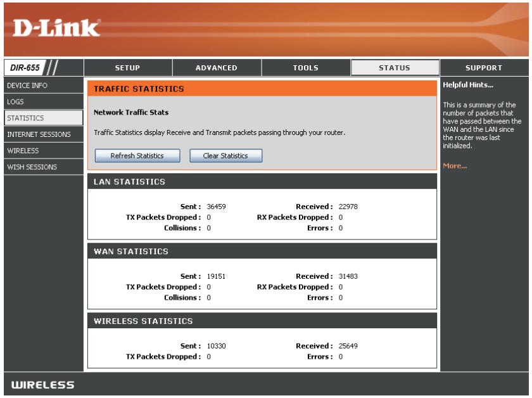
Task: Click the Wireless Errors label
Action: (320, 357)
